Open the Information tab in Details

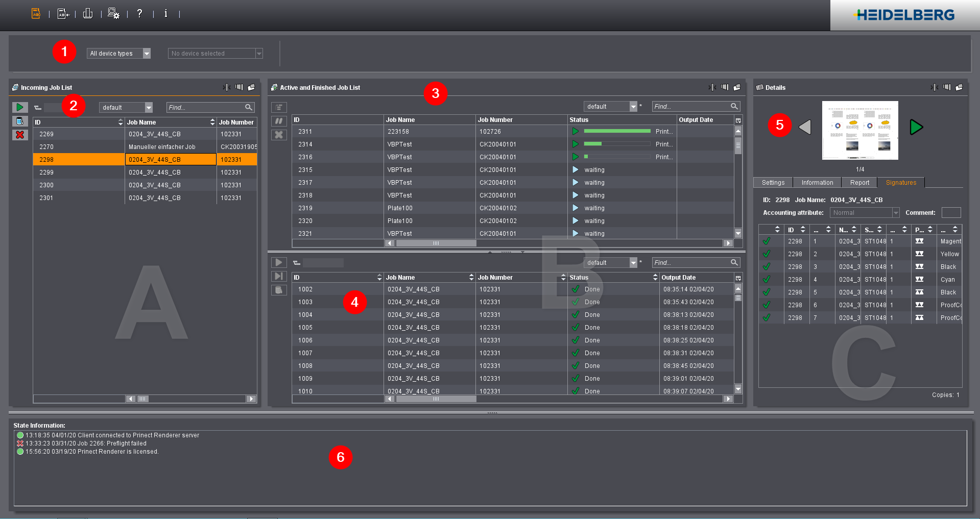[817, 183]
